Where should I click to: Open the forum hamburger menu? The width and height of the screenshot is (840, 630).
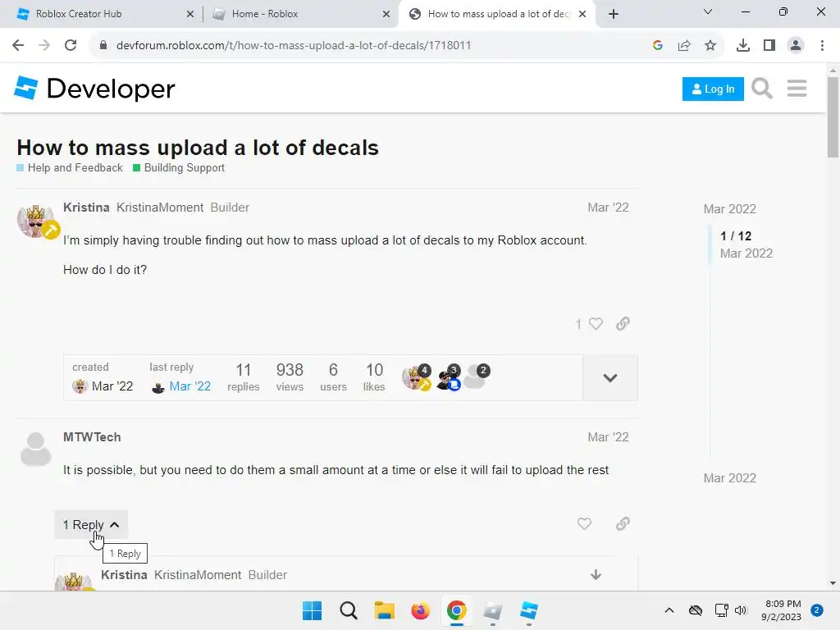(x=797, y=89)
